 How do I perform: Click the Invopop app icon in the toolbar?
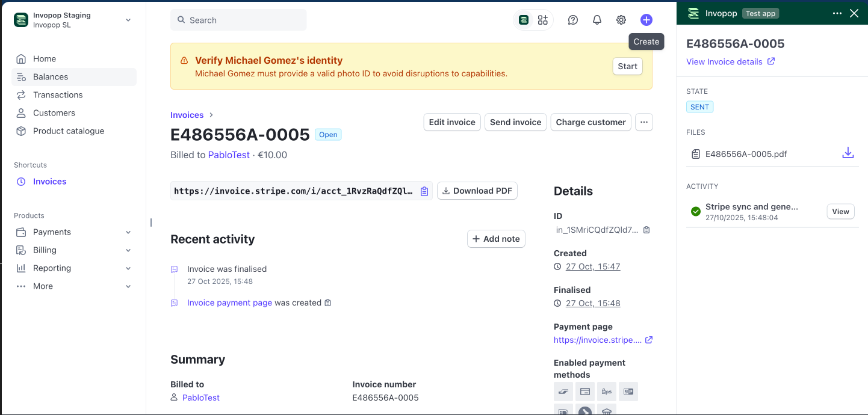coord(523,20)
